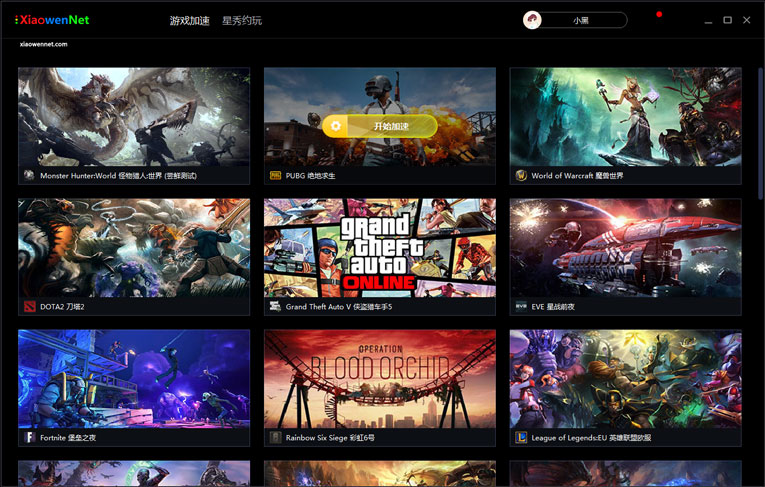
Task: Click the PUBG game icon beside its title
Action: (276, 175)
